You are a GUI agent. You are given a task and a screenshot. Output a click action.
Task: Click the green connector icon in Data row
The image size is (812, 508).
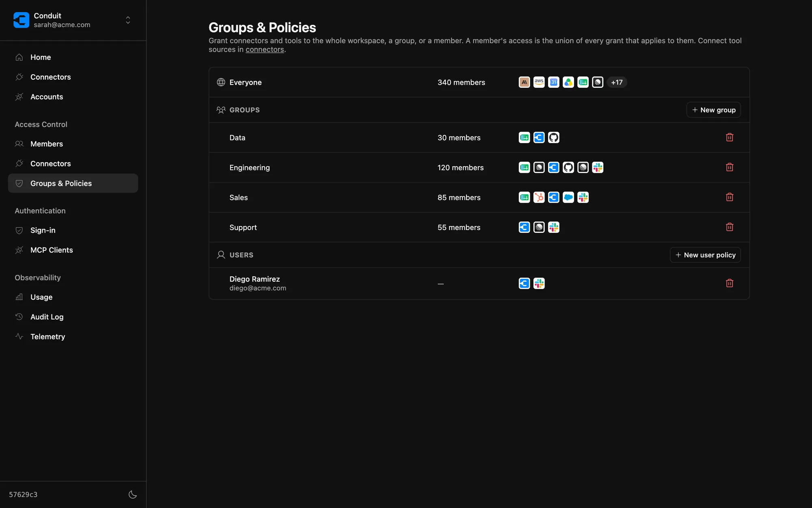(524, 137)
